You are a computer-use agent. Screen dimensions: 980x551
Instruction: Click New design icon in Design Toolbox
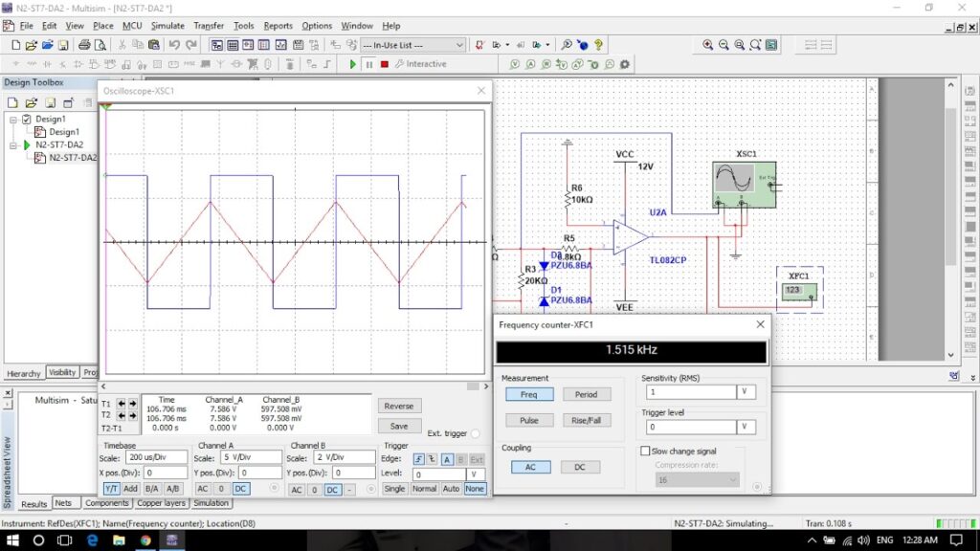(12, 102)
